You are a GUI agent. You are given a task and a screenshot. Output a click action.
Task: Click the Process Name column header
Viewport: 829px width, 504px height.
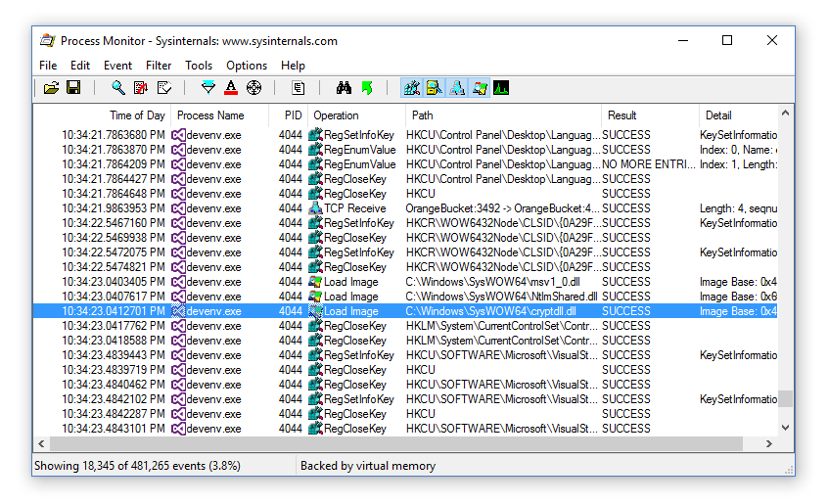(x=210, y=115)
